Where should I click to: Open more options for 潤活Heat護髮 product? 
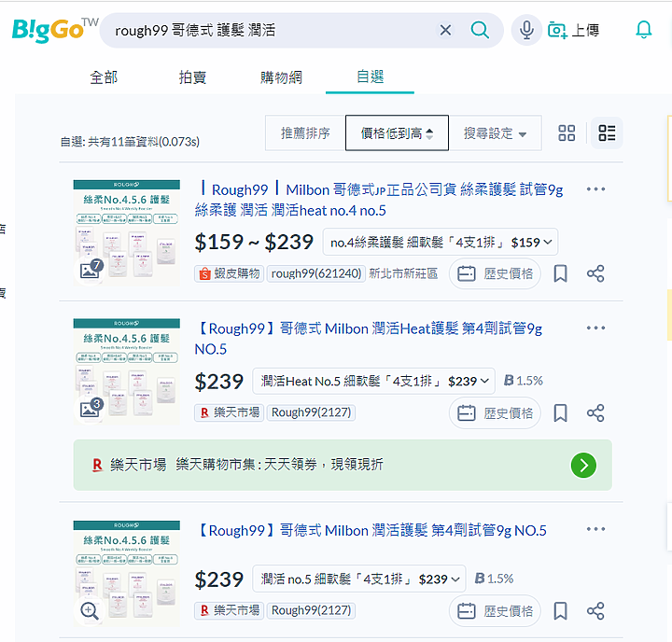click(595, 328)
